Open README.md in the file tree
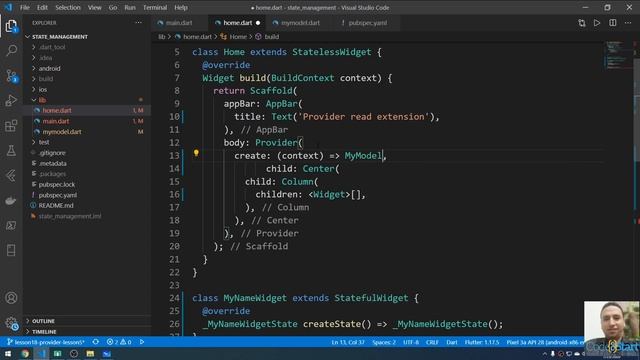 (x=56, y=205)
